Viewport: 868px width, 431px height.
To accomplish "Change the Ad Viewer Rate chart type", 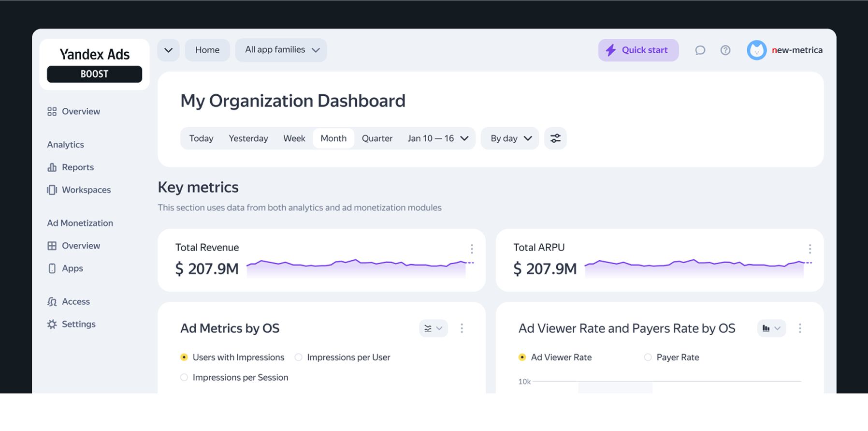I will tap(771, 328).
